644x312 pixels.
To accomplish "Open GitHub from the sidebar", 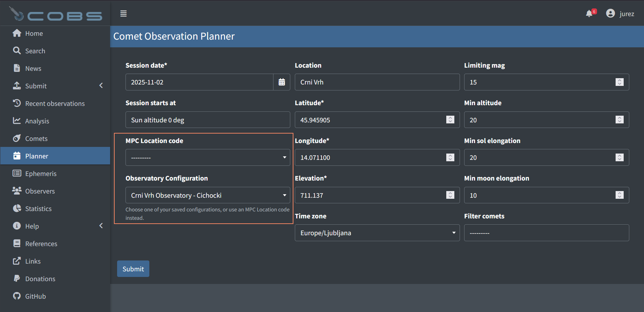I will [35, 296].
